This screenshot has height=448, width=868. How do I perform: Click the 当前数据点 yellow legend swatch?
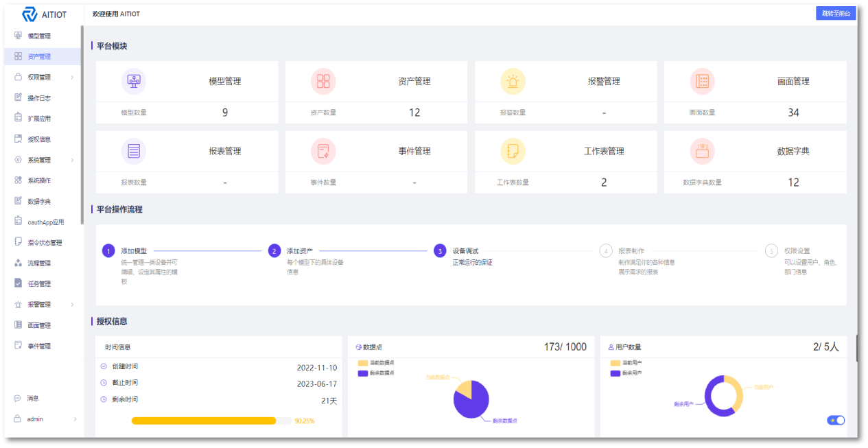(x=363, y=362)
